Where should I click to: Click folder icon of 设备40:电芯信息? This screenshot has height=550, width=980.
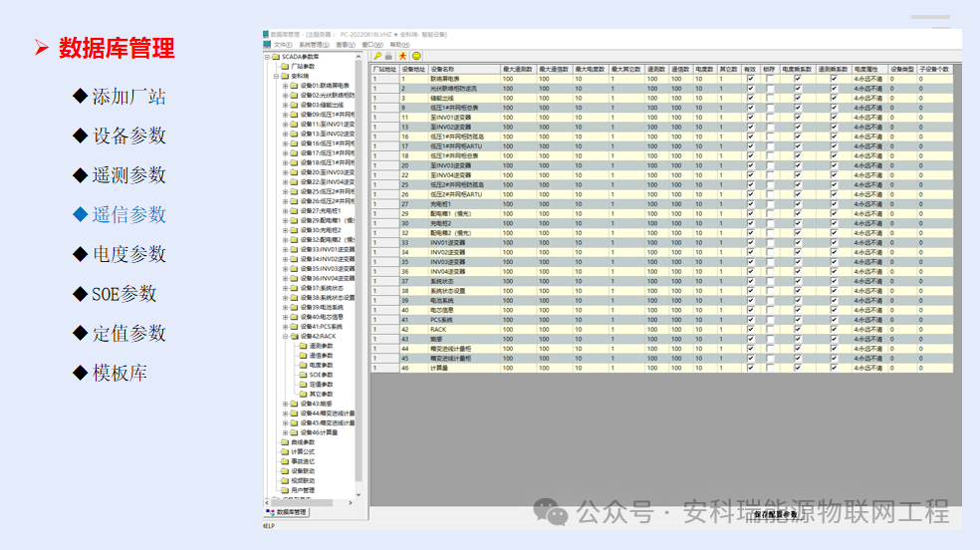coord(294,317)
